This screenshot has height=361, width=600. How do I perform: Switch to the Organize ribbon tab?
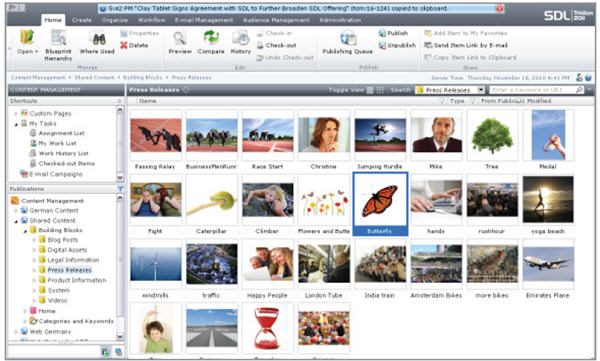(114, 20)
